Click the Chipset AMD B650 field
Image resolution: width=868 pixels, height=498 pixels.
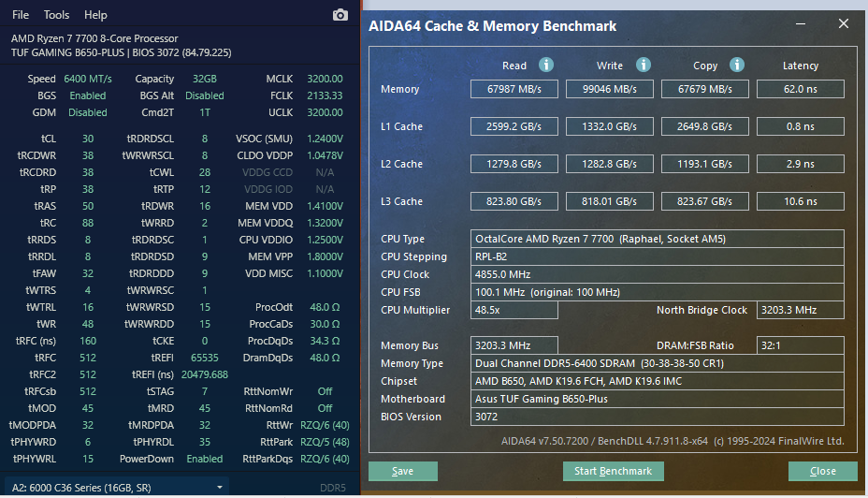tap(658, 381)
